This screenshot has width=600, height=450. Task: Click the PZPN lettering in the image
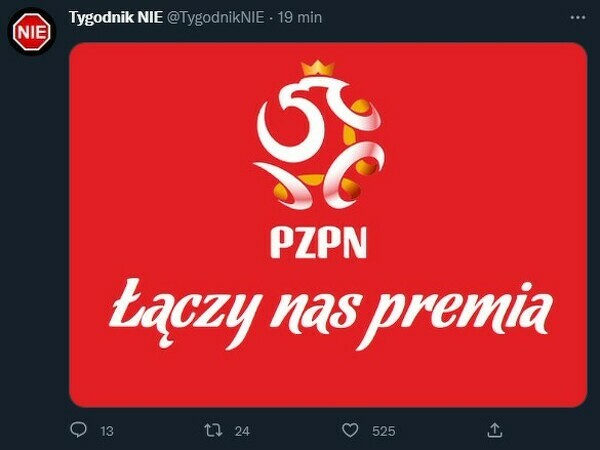point(318,243)
